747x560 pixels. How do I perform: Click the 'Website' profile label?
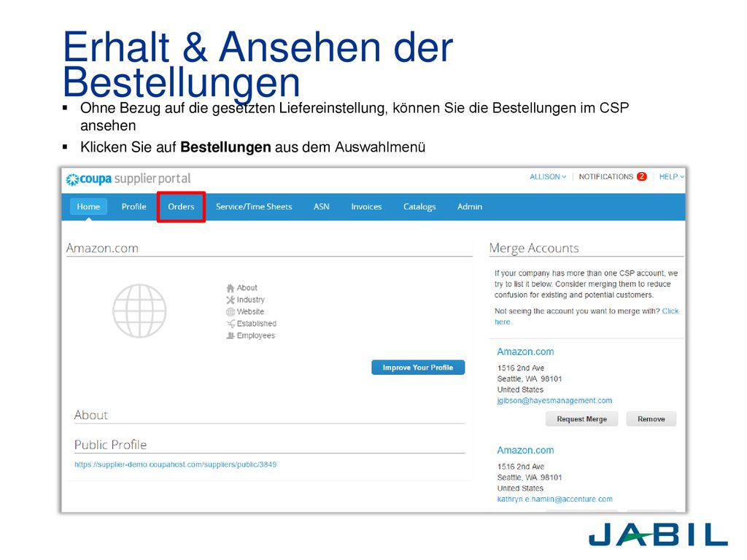click(251, 312)
